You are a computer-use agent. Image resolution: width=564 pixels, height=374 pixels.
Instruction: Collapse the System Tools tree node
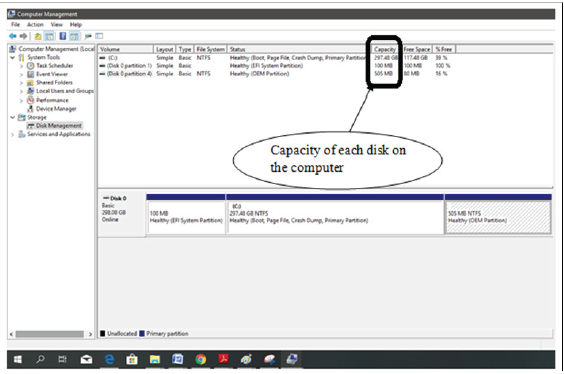[x=13, y=58]
